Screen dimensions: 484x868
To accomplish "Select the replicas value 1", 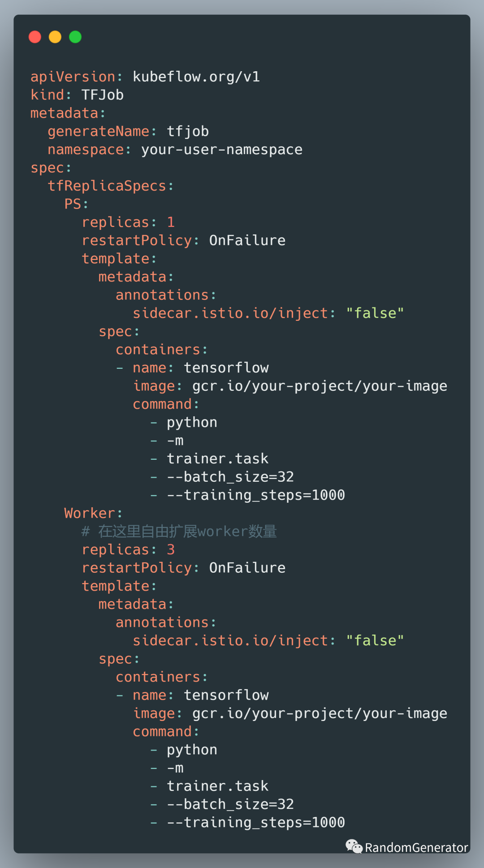I will tap(171, 222).
